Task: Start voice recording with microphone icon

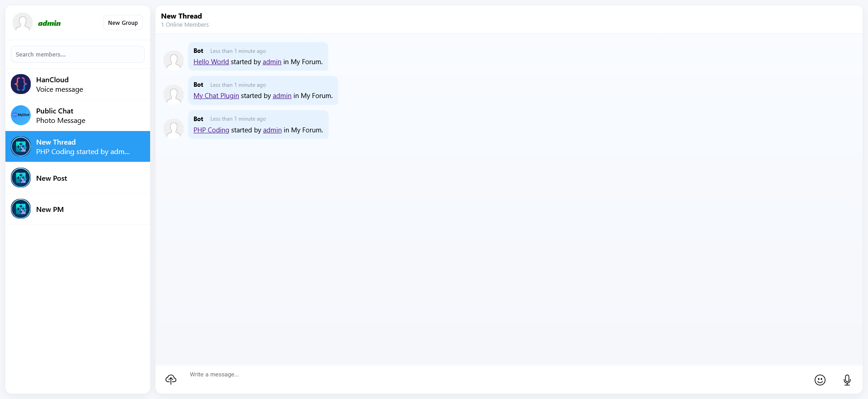Action: click(847, 380)
